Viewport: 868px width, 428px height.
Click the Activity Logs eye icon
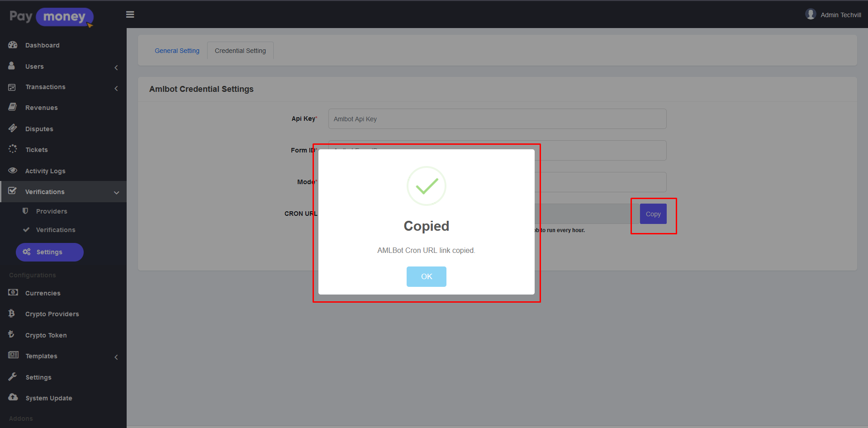(x=13, y=171)
